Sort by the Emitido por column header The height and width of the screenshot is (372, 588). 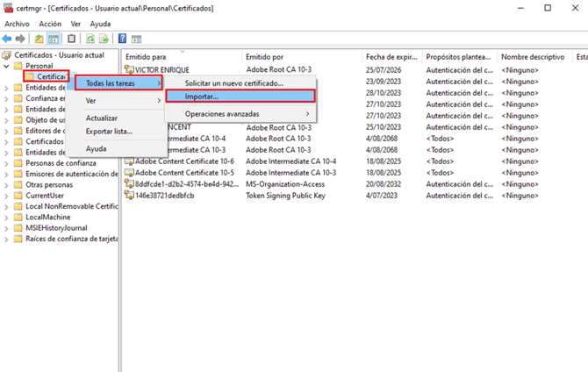click(302, 57)
